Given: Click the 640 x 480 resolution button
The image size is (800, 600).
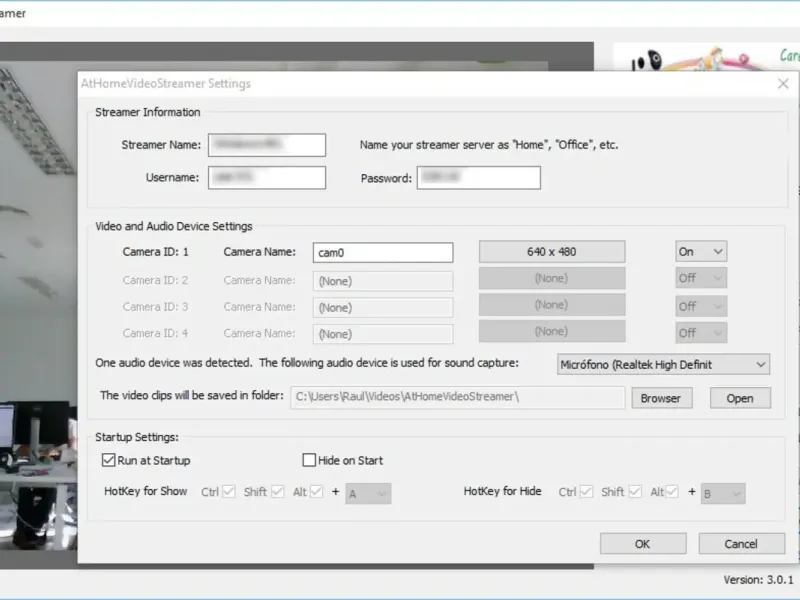Looking at the screenshot, I should 552,252.
